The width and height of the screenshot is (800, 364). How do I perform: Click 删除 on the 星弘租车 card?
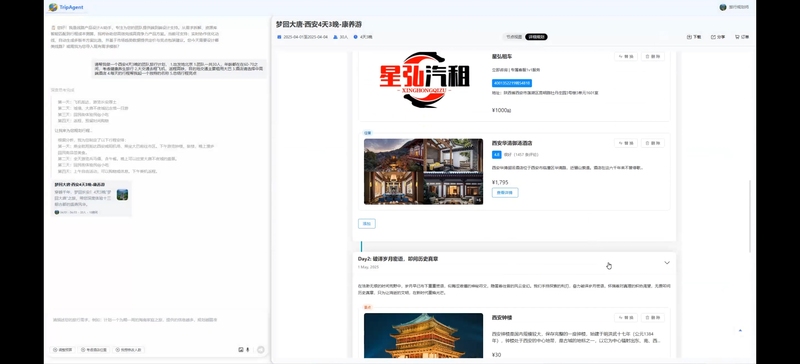coord(653,56)
